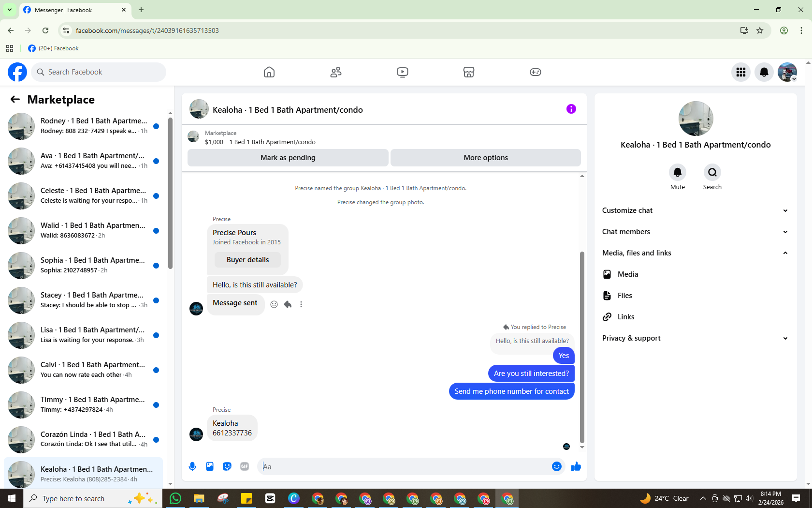The height and width of the screenshot is (508, 812).
Task: Open the $1,000 Marketplace listing link
Action: [x=260, y=142]
